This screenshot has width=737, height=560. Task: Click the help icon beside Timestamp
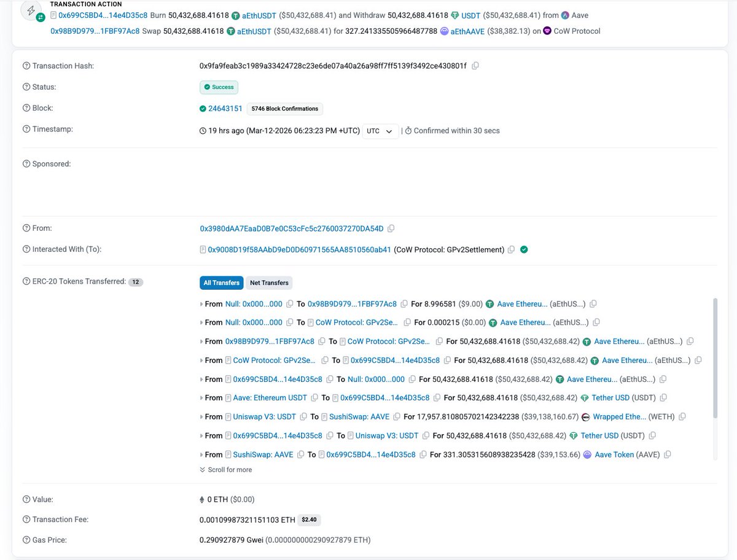click(x=26, y=129)
